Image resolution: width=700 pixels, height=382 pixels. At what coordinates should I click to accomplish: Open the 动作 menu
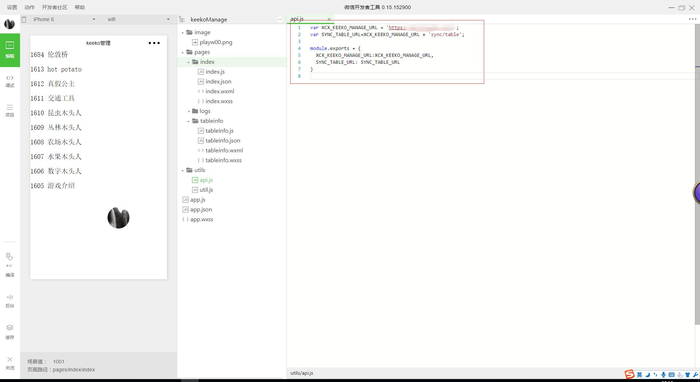[x=29, y=7]
